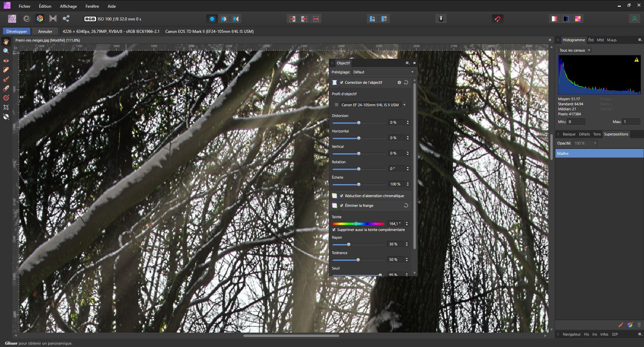Open the Tone Mapping persona icon
Image resolution: width=644 pixels, height=347 pixels.
(53, 19)
